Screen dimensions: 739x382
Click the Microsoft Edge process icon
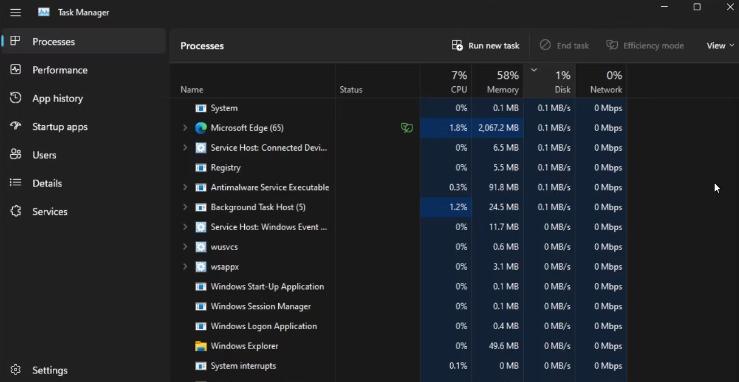pos(201,128)
